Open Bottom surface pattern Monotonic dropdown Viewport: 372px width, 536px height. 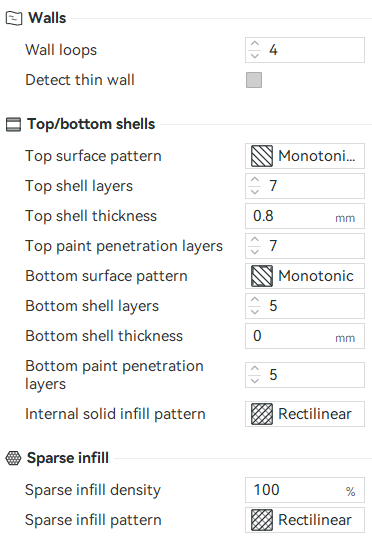pyautogui.click(x=305, y=276)
